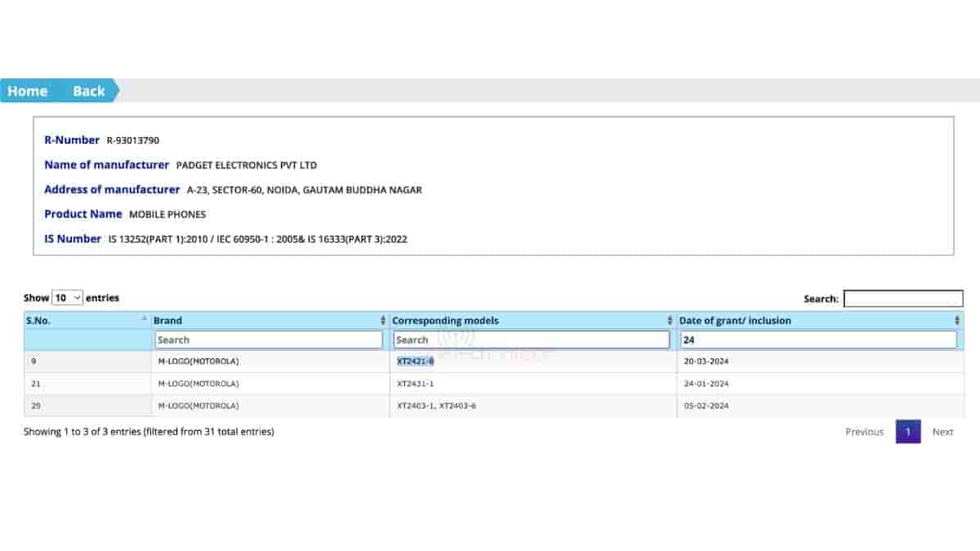Screen dimensions: 980x551
Task: Go Back using the breadcrumb button
Action: tap(88, 91)
